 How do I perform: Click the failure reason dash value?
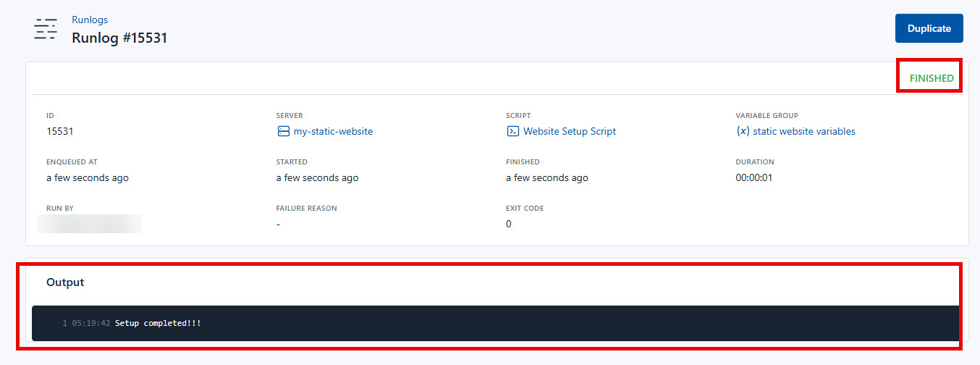tap(279, 224)
